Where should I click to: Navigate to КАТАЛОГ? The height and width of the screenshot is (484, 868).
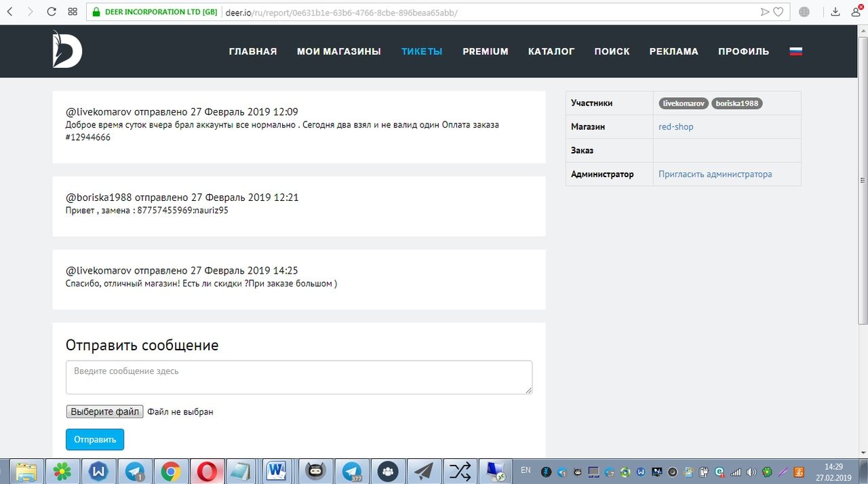pos(551,52)
